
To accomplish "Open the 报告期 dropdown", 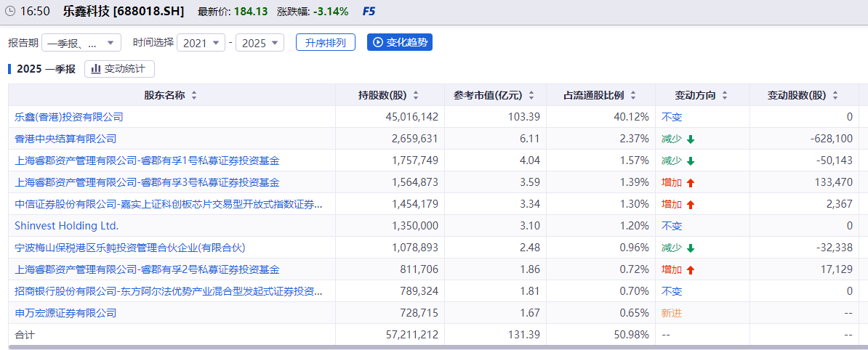I will click(81, 43).
